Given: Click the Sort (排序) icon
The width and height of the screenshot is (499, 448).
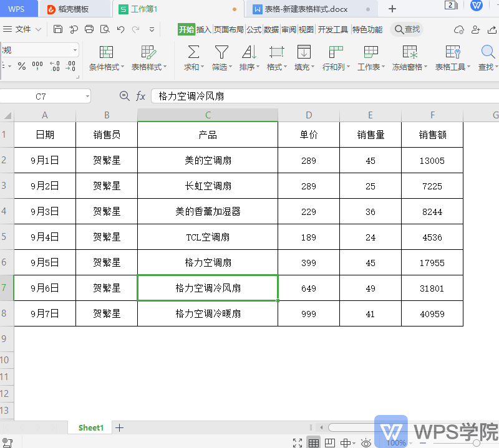Looking at the screenshot, I should click(x=249, y=52).
